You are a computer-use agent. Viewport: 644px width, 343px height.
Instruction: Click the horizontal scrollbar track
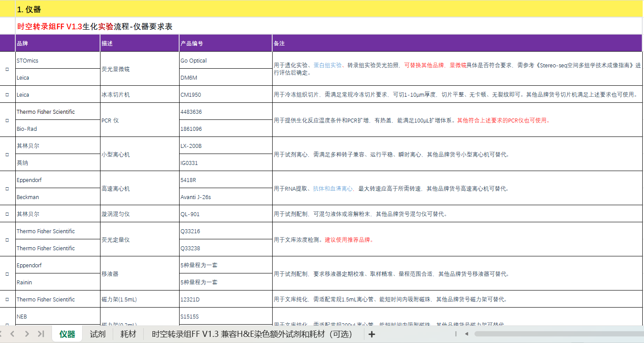[559, 334]
